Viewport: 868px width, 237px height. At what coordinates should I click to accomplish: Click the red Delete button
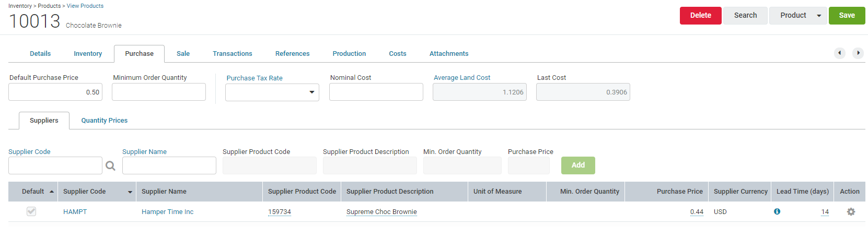700,16
